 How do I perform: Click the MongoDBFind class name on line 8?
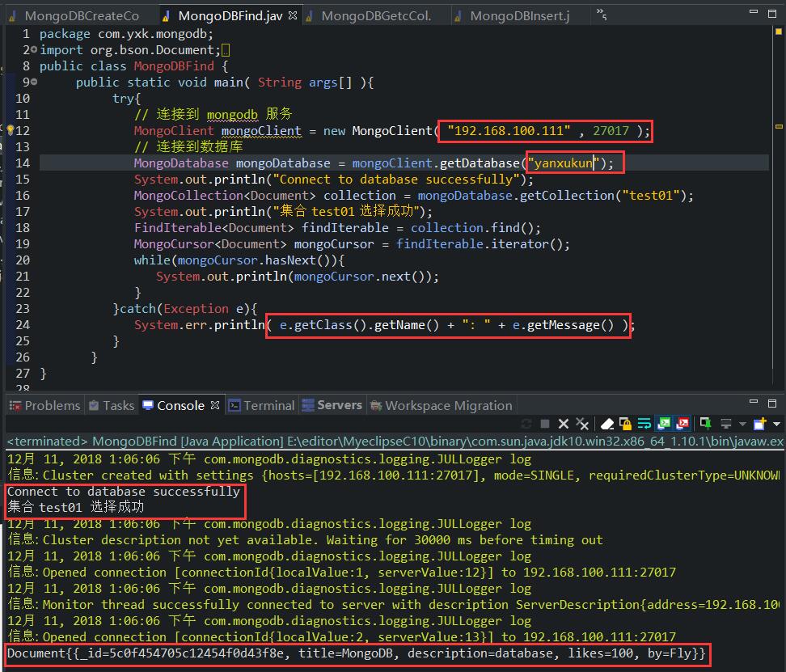[174, 66]
